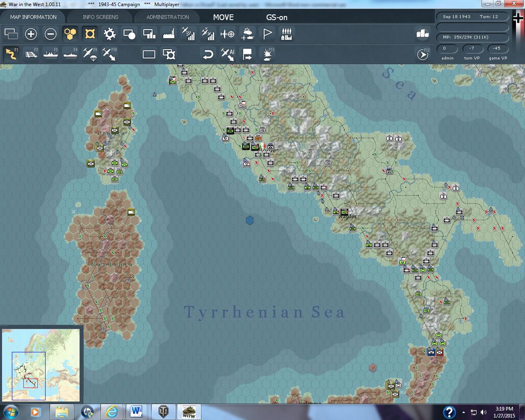
Task: Select the F10 air transfer mode
Action: [x=110, y=54]
